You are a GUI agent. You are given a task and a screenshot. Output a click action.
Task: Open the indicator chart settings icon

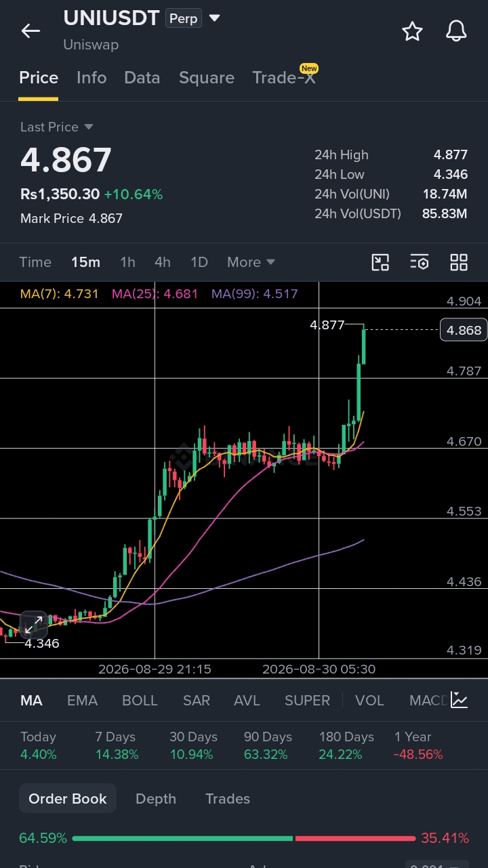coord(460,700)
